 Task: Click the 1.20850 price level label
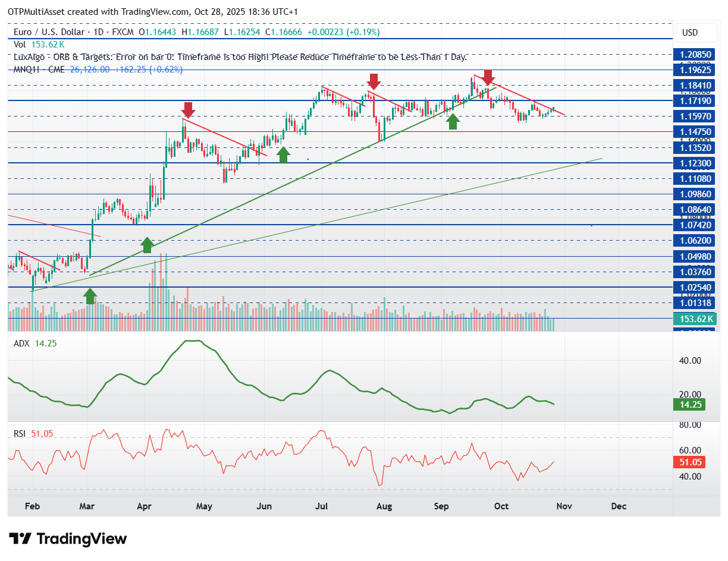(x=695, y=54)
